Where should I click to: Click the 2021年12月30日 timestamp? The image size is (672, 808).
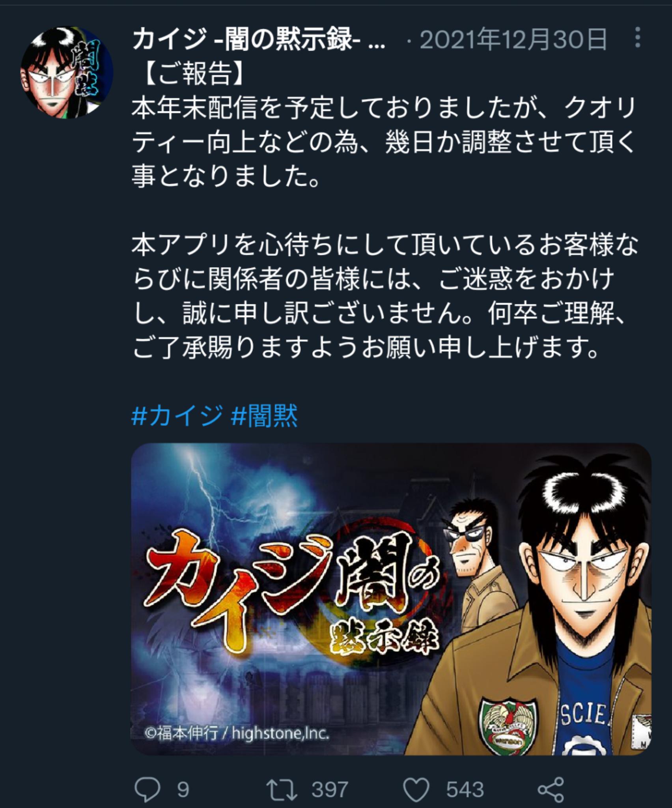coord(513,39)
